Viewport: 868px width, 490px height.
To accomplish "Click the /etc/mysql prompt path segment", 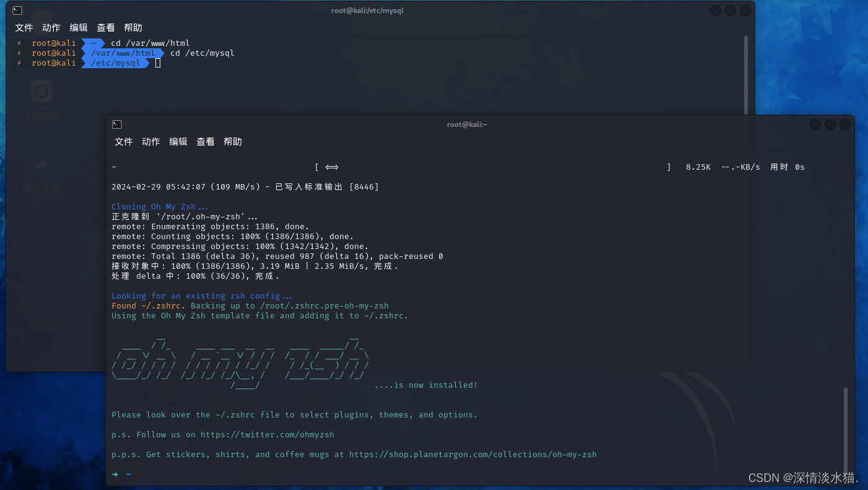I will pyautogui.click(x=115, y=63).
